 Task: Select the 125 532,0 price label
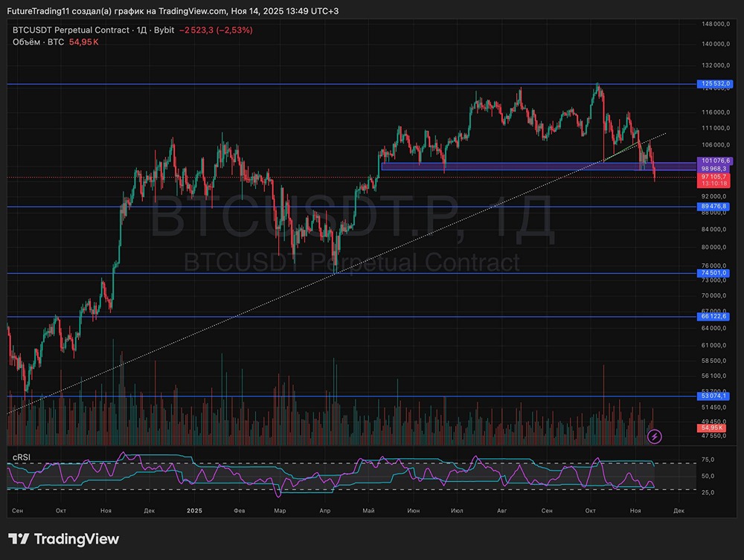pyautogui.click(x=714, y=84)
